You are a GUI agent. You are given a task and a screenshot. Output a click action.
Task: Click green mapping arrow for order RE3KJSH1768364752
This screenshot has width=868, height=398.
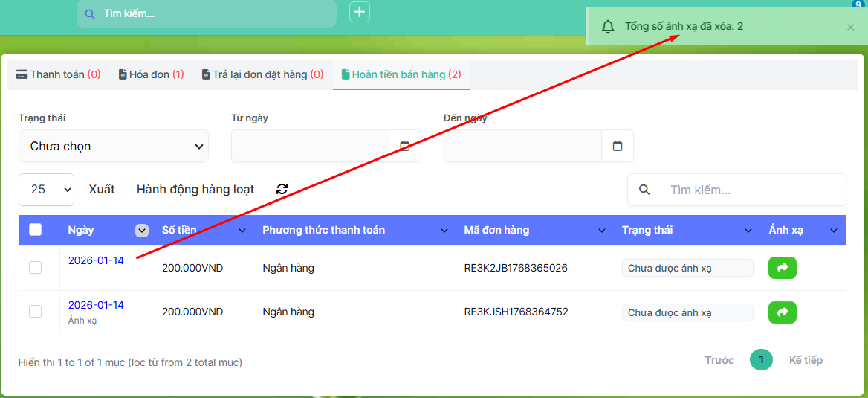[782, 312]
